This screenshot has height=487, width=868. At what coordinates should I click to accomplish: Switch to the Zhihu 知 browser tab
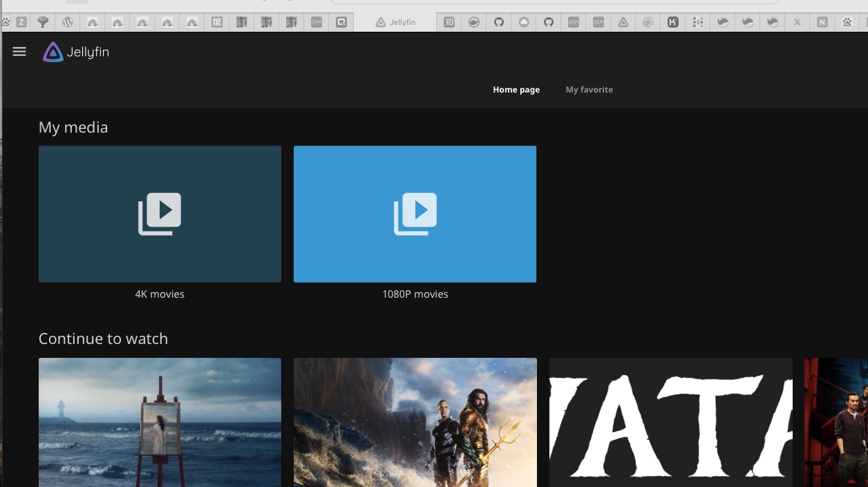click(x=449, y=22)
